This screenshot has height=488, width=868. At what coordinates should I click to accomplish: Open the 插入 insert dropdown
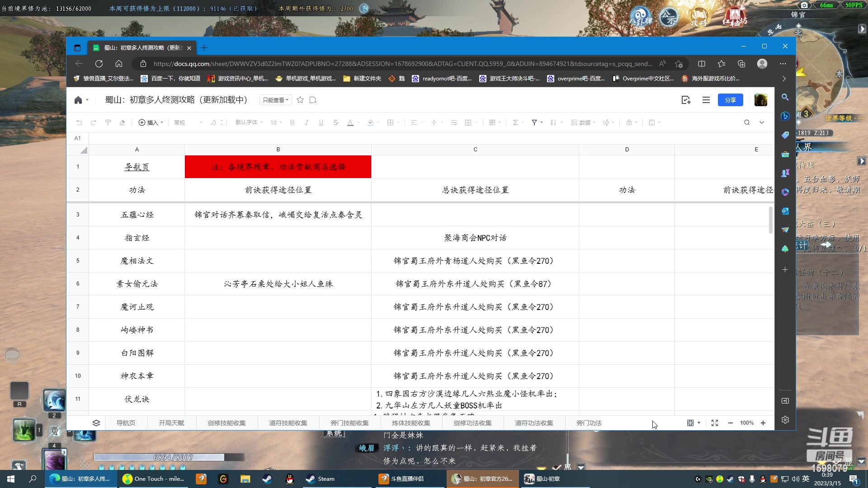[151, 122]
